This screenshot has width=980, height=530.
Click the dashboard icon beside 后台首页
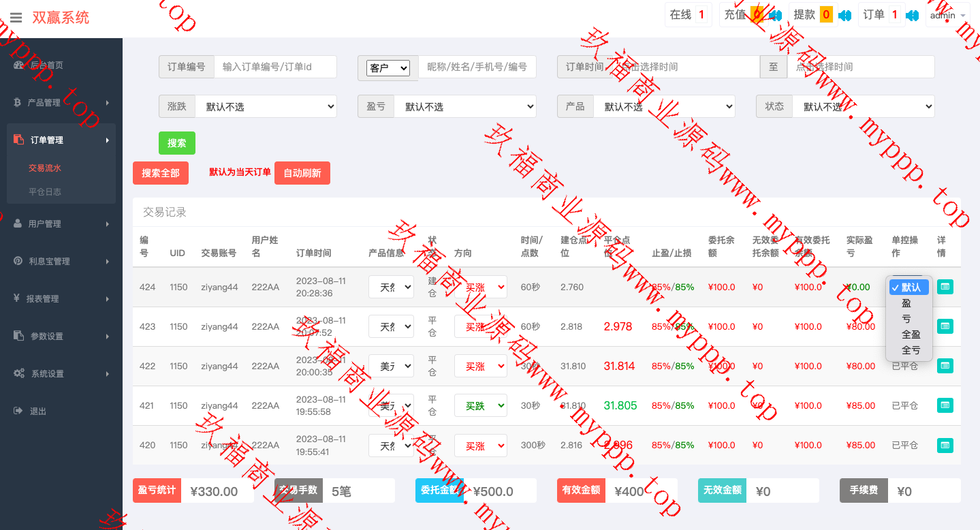coord(18,65)
